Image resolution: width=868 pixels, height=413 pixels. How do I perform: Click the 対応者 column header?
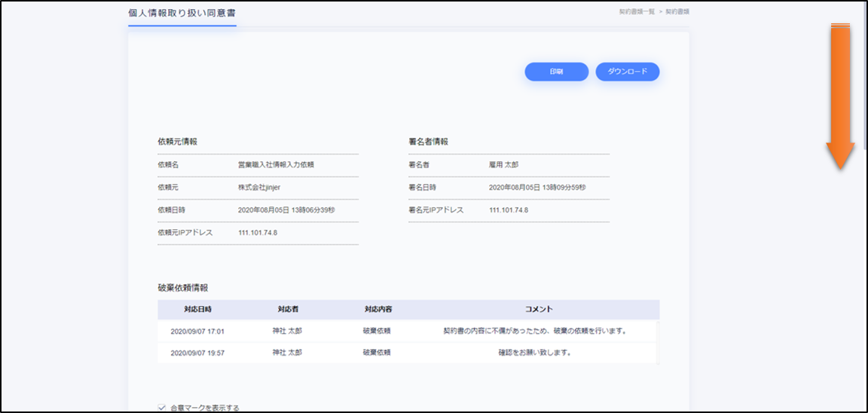pyautogui.click(x=287, y=310)
